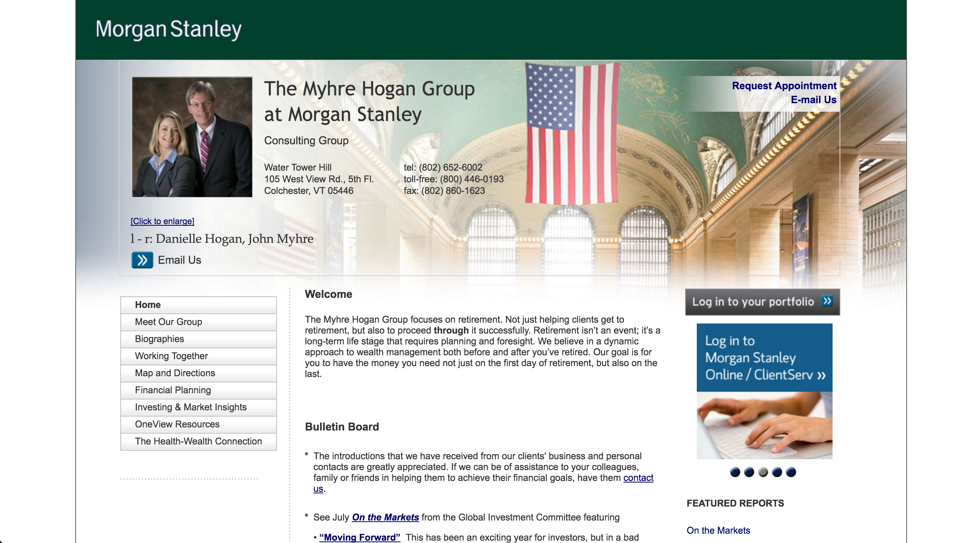Open Meet Our Group page
This screenshot has height=543, width=980.
pos(199,322)
